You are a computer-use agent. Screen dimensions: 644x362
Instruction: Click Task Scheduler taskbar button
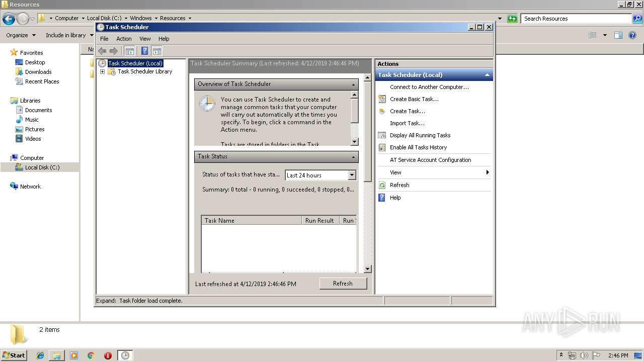point(125,355)
